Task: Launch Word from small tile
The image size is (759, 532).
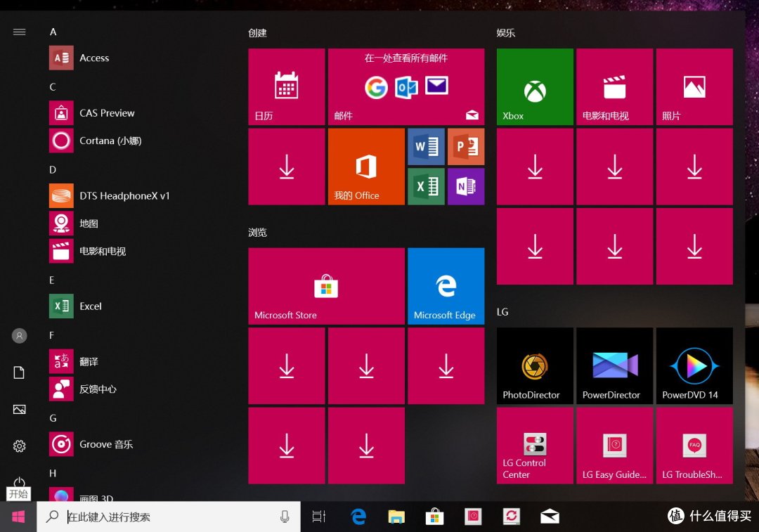Action: click(x=427, y=147)
